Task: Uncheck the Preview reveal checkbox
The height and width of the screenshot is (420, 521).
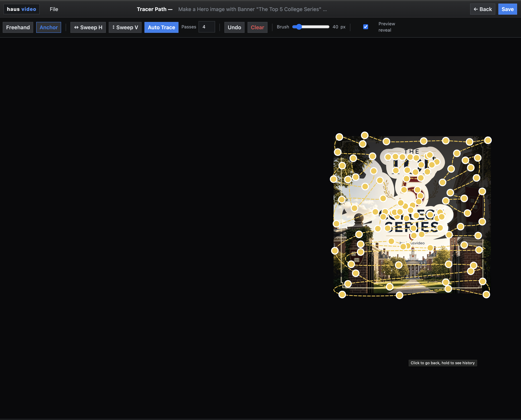Action: [x=366, y=27]
